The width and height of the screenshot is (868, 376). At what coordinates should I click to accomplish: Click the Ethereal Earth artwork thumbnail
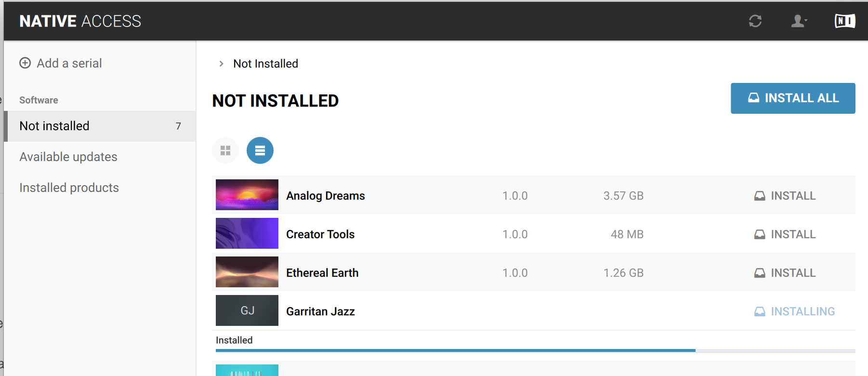tap(247, 272)
